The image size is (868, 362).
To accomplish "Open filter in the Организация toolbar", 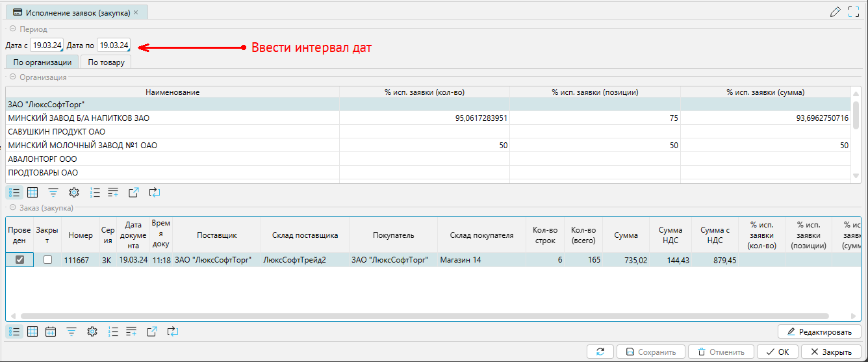I will tap(53, 192).
